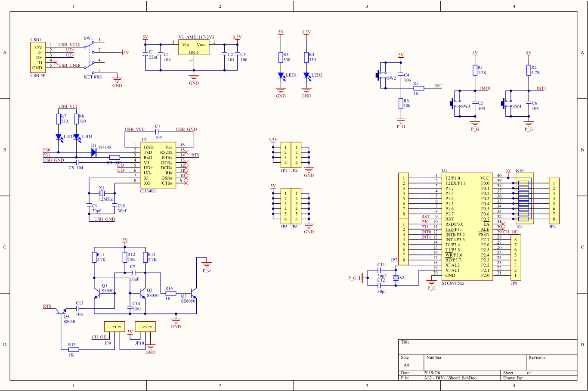Click the 'INT1' net label near R2

click(541, 88)
